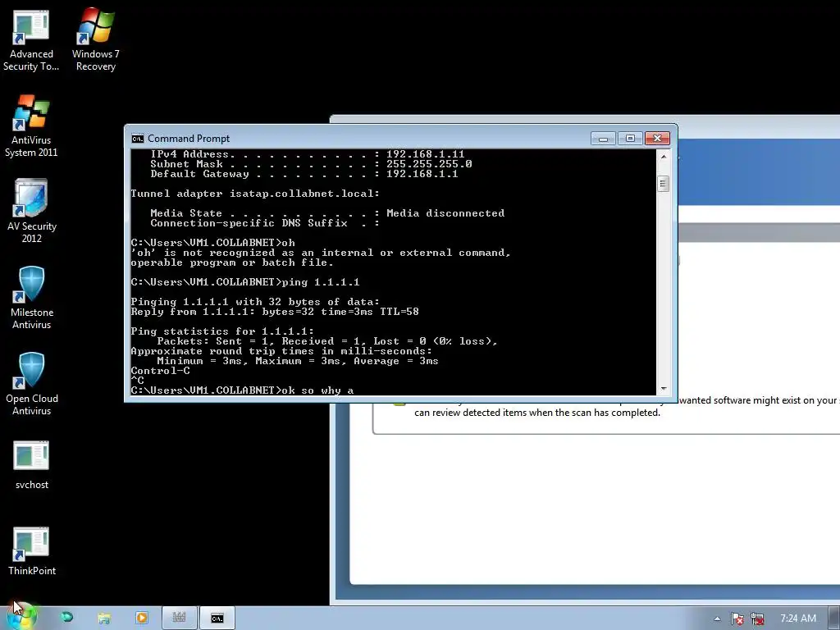The image size is (840, 630).
Task: Minimize the Command Prompt window
Action: [x=603, y=138]
